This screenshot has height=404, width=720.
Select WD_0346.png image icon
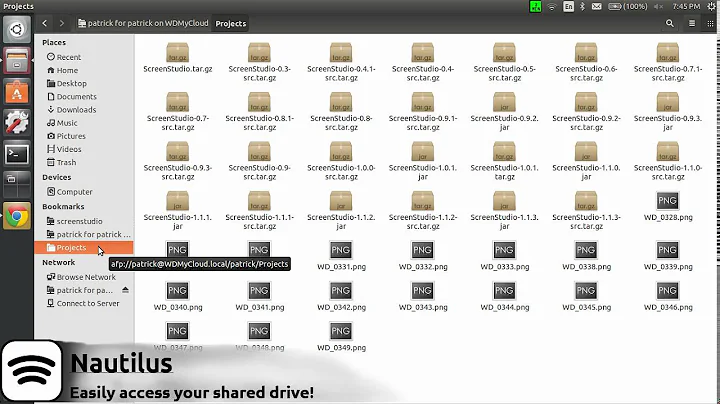point(667,291)
